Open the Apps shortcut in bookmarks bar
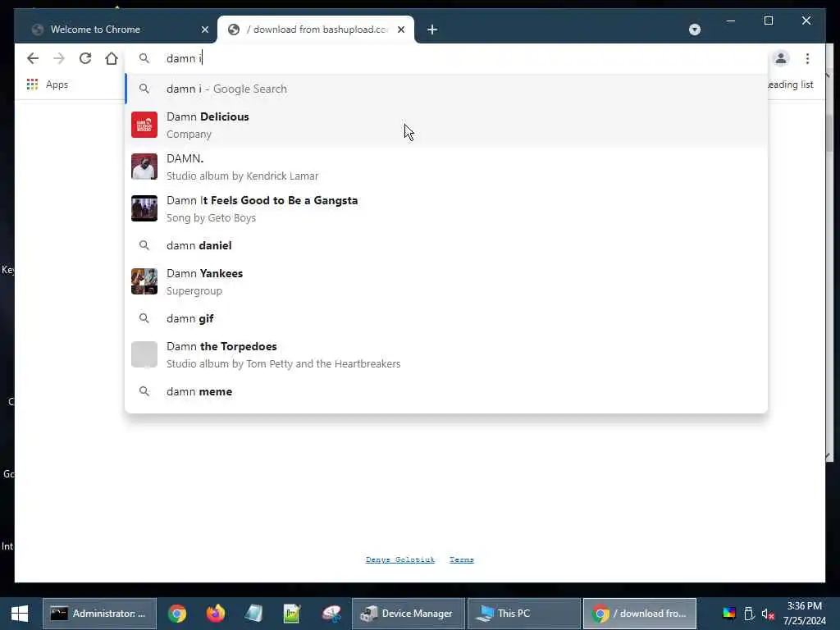This screenshot has height=630, width=840. tap(48, 84)
